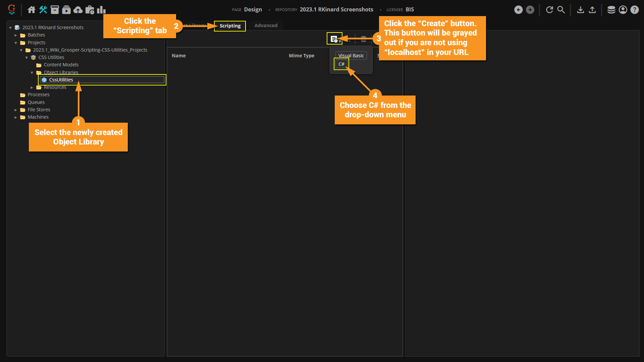
Task: Open the bar chart Stats icon
Action: click(x=101, y=10)
